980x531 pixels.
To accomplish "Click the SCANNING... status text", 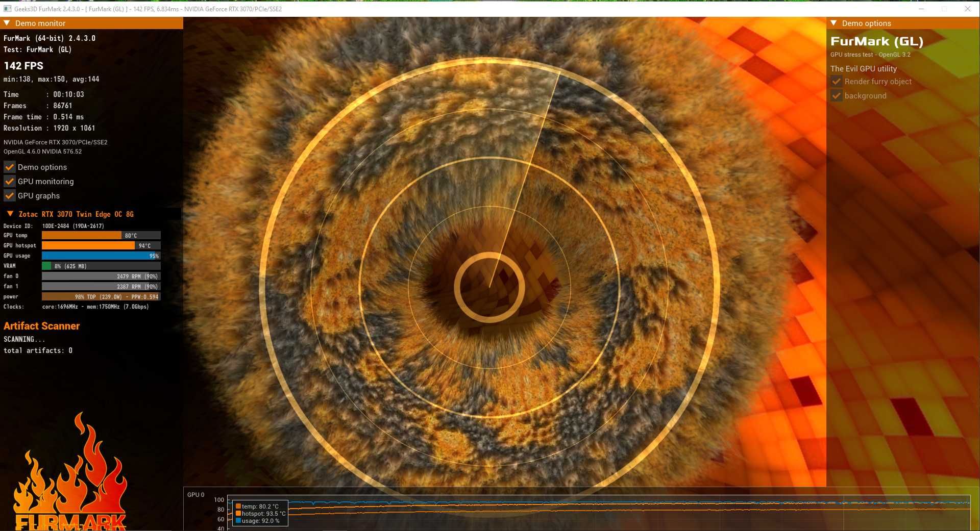I will point(24,339).
